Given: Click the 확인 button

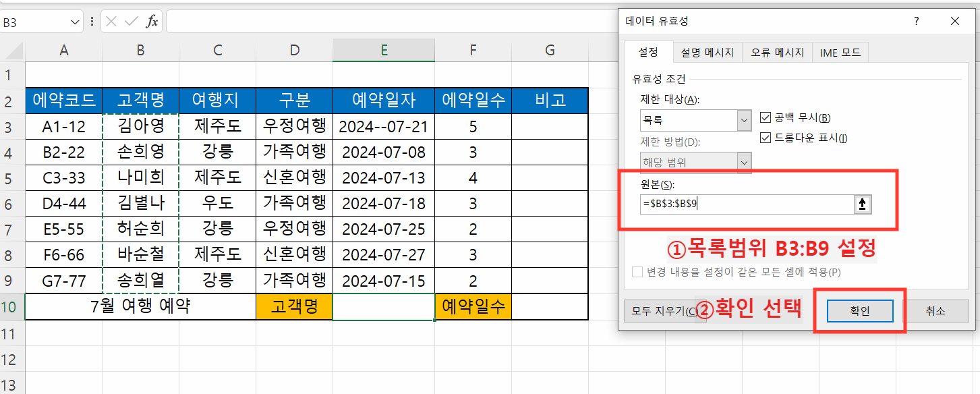Looking at the screenshot, I should (859, 310).
